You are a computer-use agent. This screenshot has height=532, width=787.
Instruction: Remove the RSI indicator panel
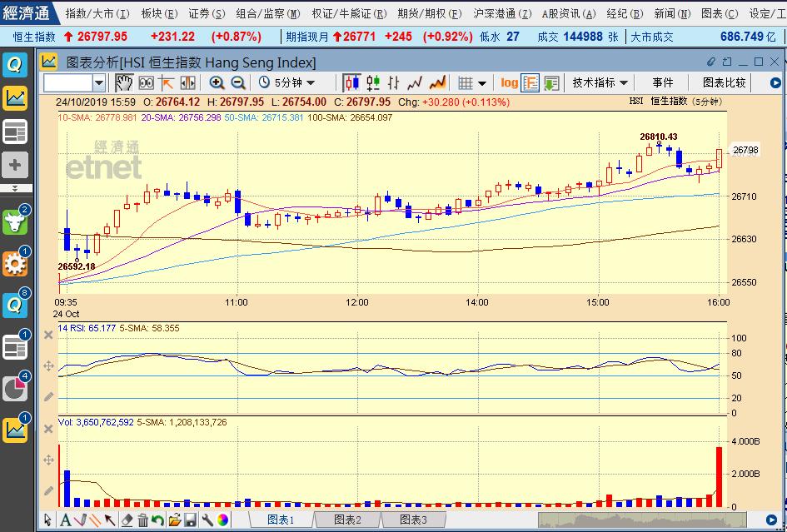[48, 335]
